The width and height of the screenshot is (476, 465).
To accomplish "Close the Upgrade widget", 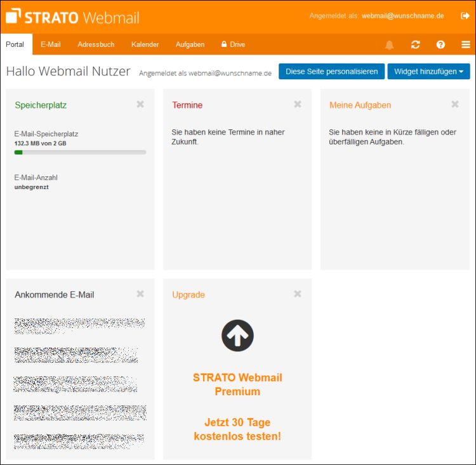I will point(298,294).
